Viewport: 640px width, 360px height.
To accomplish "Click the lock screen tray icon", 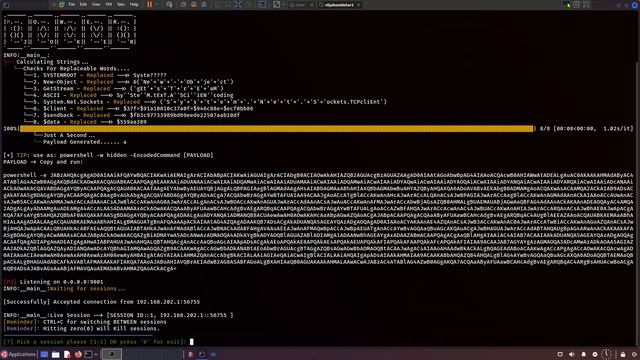I will 623,354.
